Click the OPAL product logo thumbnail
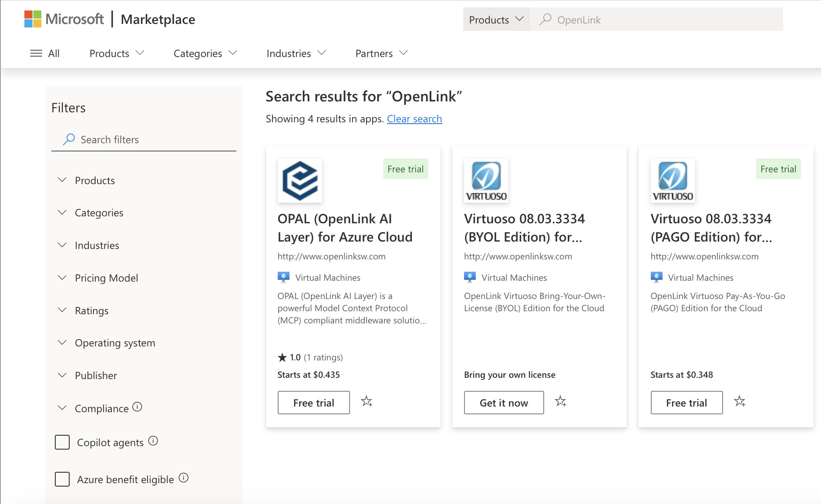Image resolution: width=821 pixels, height=504 pixels. (x=300, y=181)
